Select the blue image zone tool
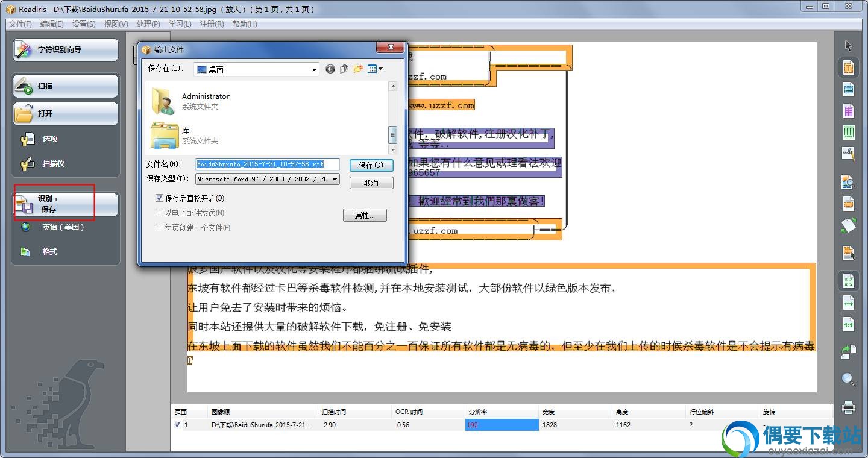This screenshot has height=458, width=868. coord(849,89)
